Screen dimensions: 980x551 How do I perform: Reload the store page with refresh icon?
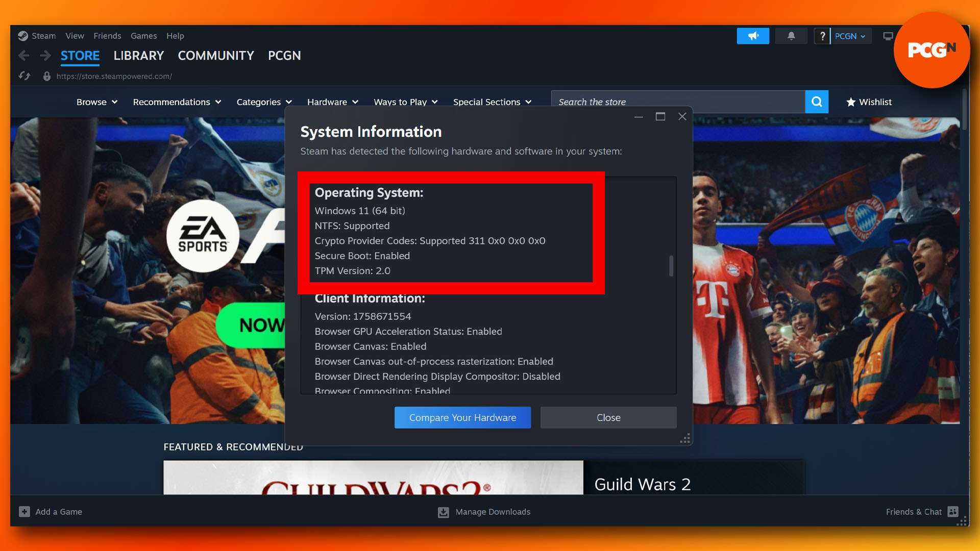[x=24, y=76]
